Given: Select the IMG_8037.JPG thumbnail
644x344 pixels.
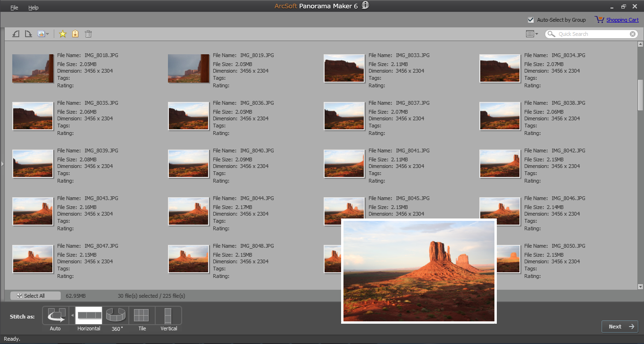Looking at the screenshot, I should click(x=344, y=116).
